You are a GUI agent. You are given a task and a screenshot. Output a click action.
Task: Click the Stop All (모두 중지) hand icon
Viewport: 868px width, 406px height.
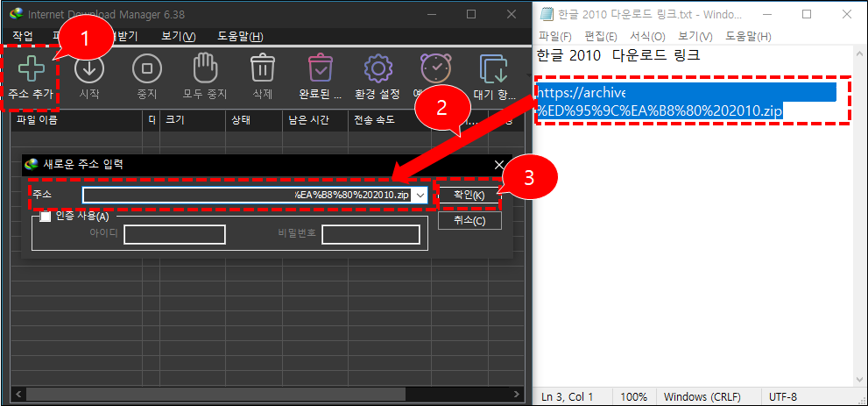click(205, 68)
